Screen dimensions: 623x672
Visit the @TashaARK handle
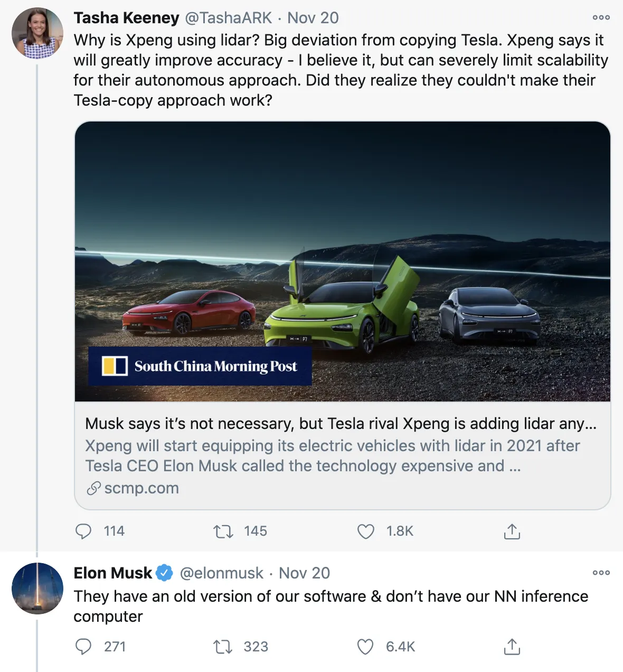228,17
